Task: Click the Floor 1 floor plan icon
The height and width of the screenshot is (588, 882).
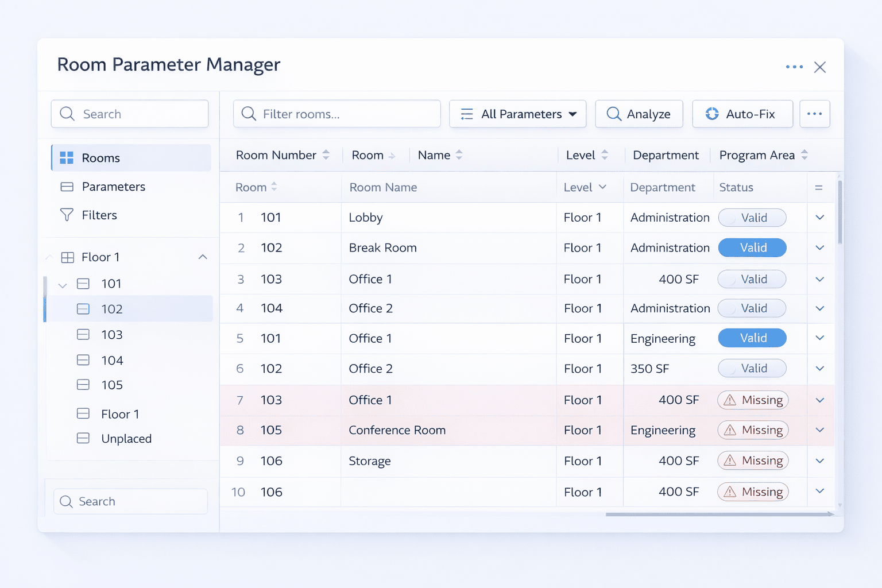Action: [68, 257]
